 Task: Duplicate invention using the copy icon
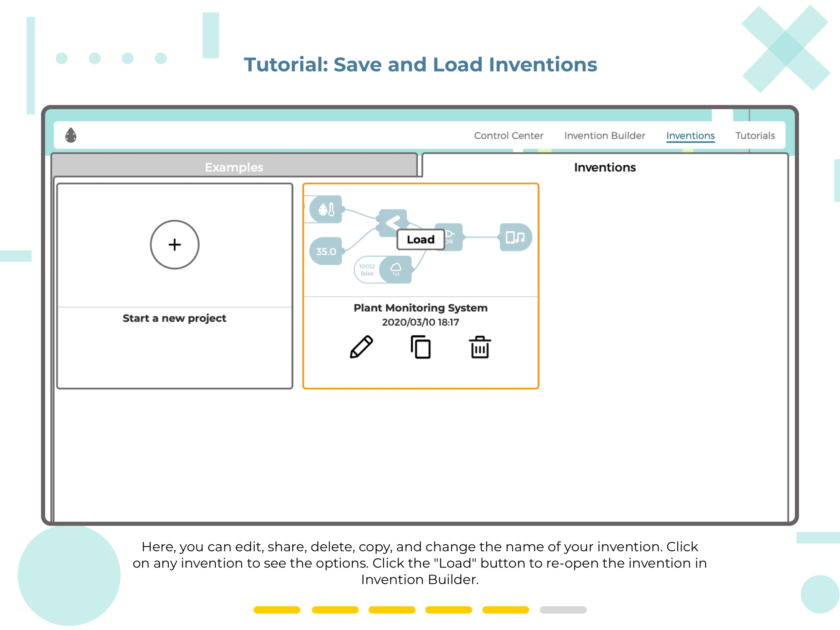(x=420, y=347)
